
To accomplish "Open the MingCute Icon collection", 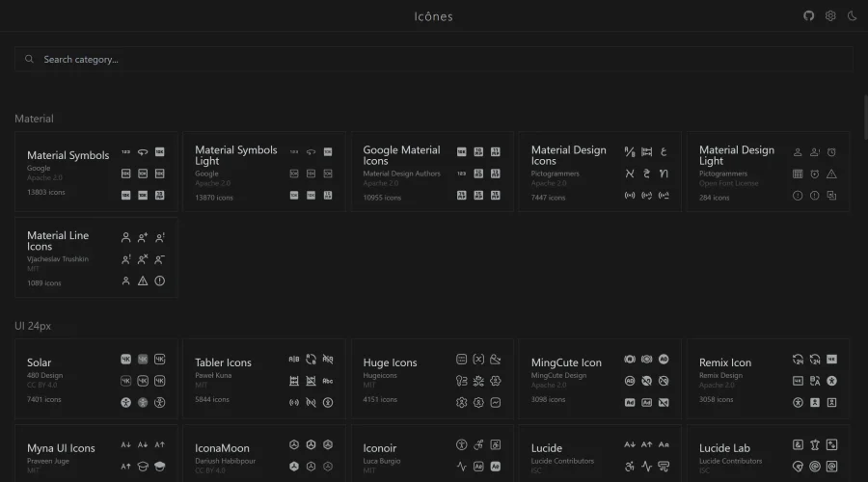I will (600, 379).
